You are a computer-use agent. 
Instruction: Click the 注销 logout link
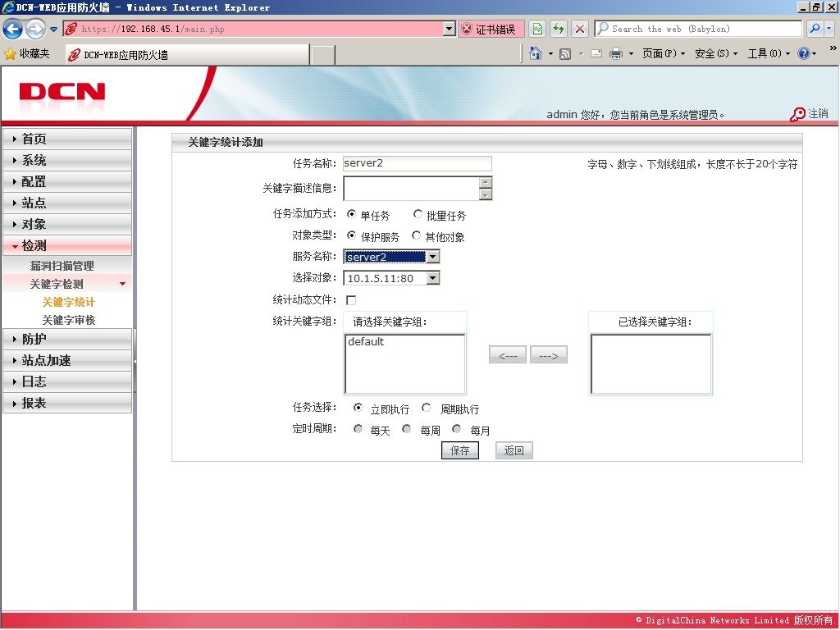[x=818, y=113]
